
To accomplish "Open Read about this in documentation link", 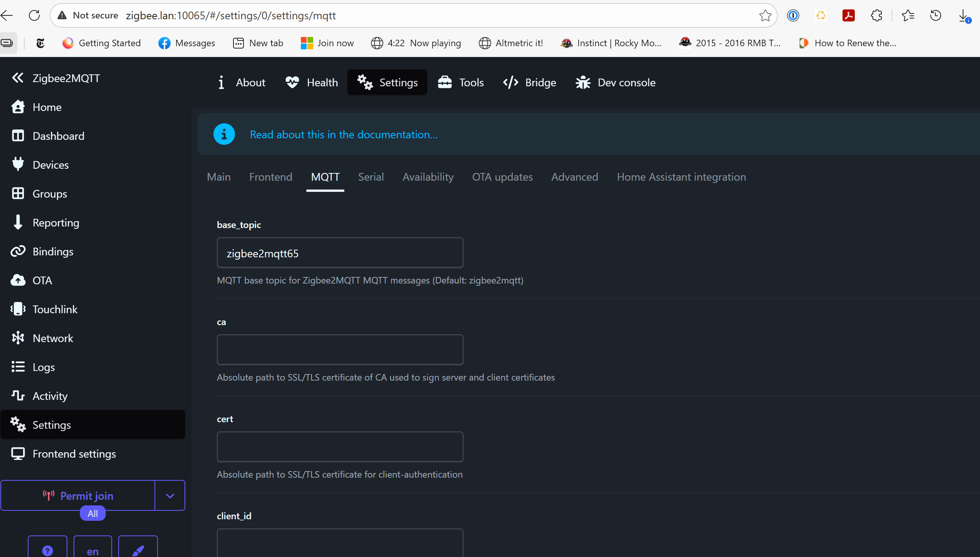I will click(344, 134).
